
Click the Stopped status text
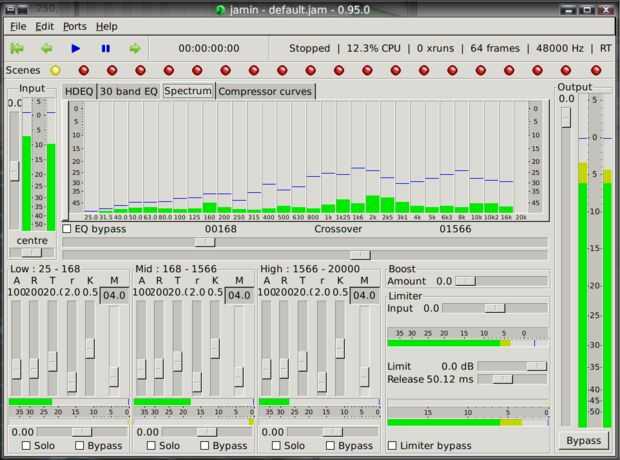click(x=309, y=49)
